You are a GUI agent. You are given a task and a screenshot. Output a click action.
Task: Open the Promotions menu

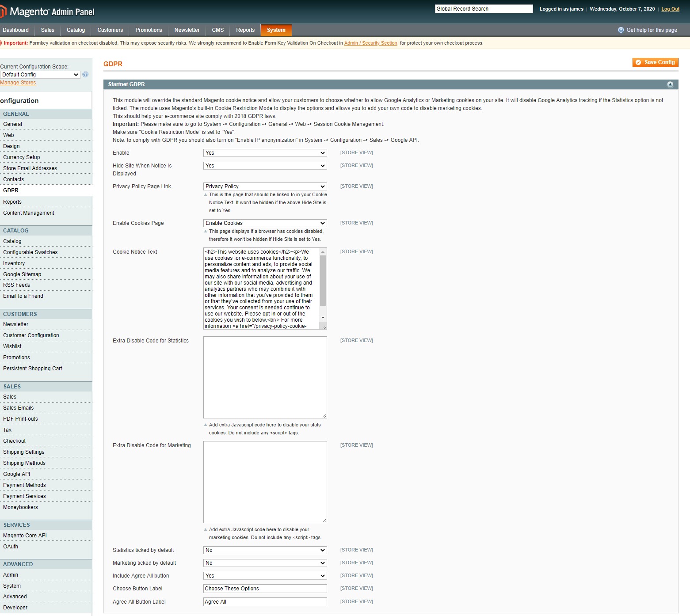tap(149, 30)
